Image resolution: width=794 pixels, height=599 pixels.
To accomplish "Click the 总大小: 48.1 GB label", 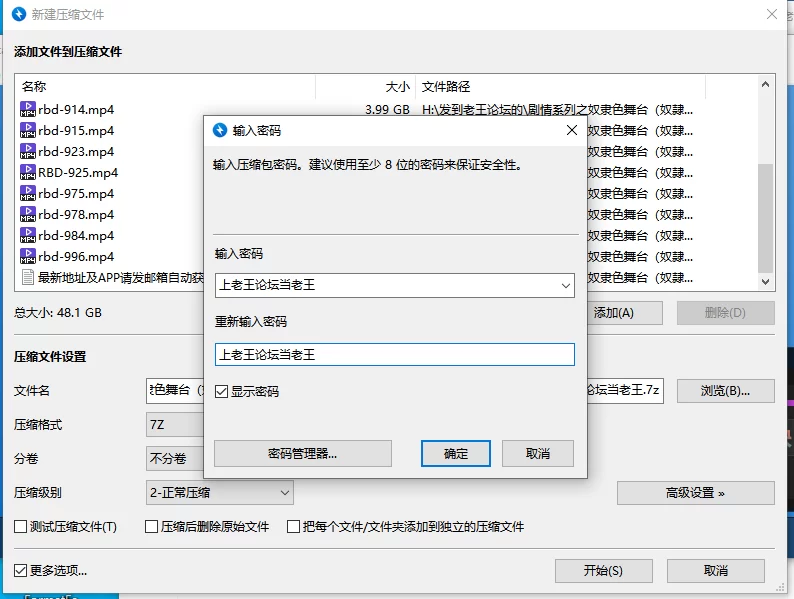I will click(58, 312).
